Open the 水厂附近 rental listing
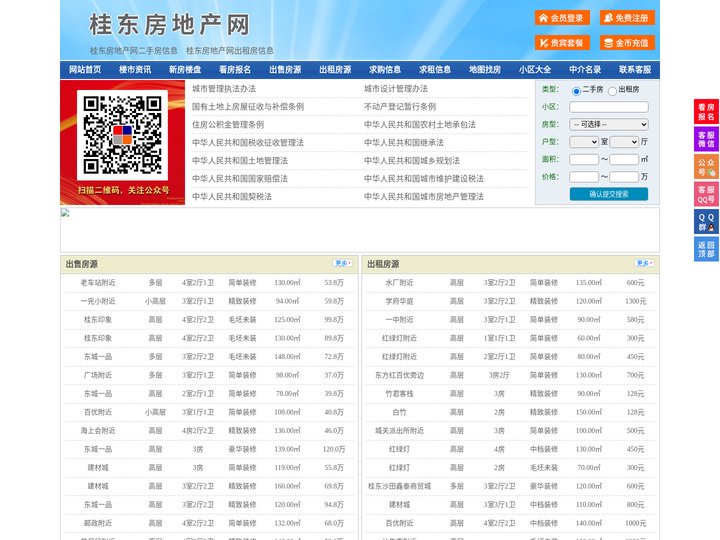 tap(399, 283)
